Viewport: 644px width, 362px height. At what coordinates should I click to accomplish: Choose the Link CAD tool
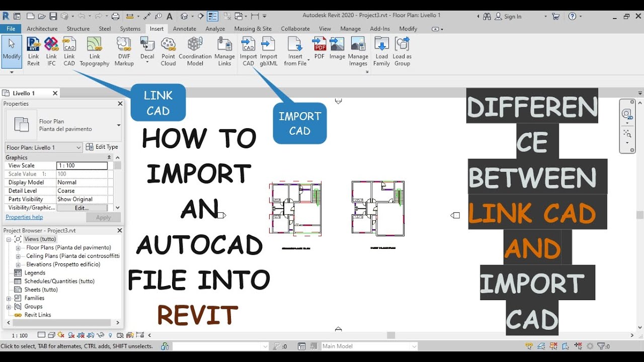tap(69, 51)
